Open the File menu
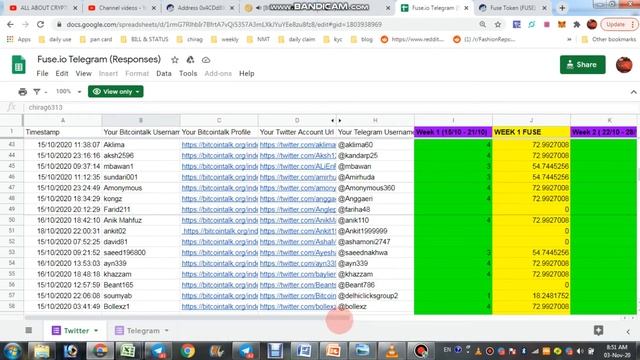 click(x=42, y=73)
